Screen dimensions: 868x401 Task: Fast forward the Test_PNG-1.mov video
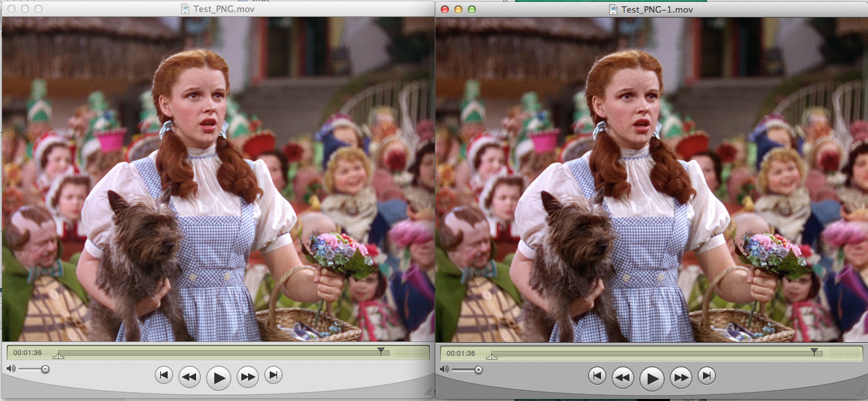[681, 377]
